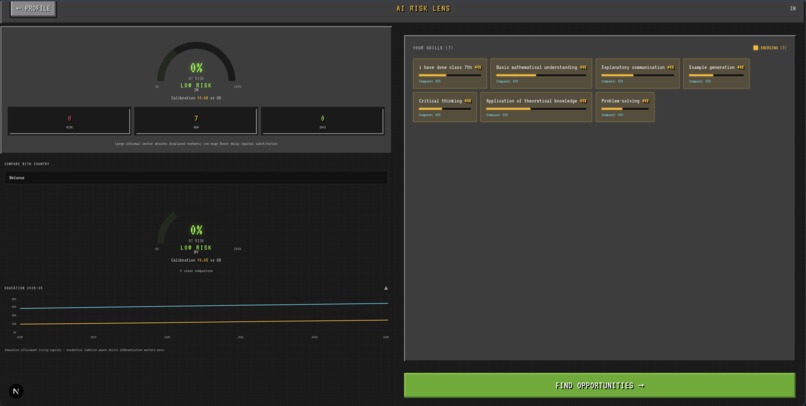This screenshot has height=406, width=806.
Task: Click the Critical thinking skill title
Action: (x=441, y=101)
